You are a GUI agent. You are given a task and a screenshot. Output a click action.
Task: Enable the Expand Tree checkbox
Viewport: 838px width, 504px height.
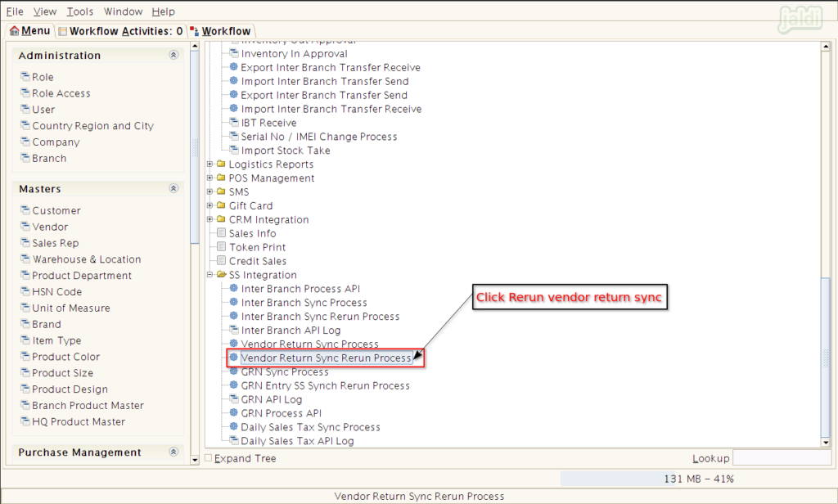click(x=209, y=458)
